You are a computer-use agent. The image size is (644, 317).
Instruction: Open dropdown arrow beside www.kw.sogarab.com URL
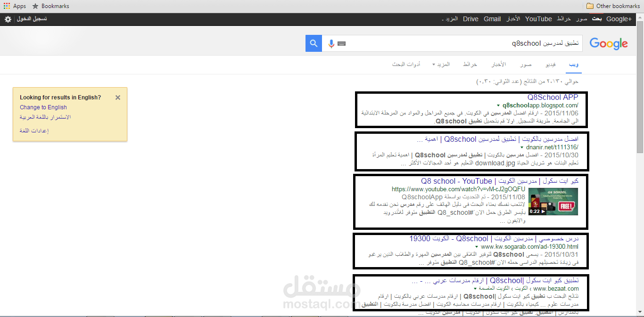(x=477, y=247)
